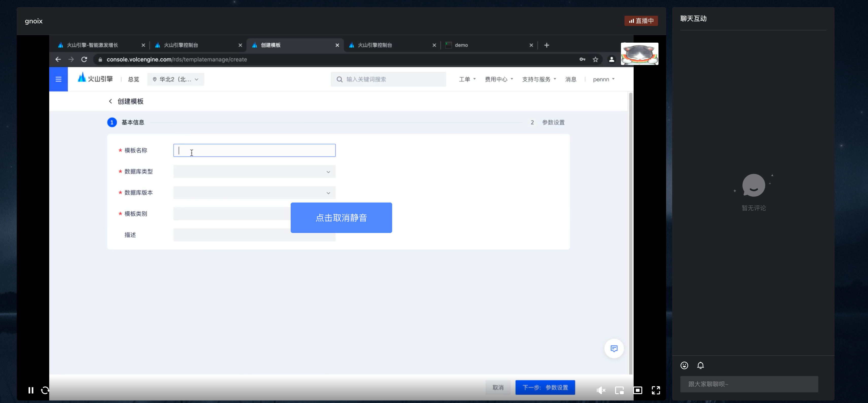Open the 总览 overview link
This screenshot has height=403, width=868.
point(133,79)
